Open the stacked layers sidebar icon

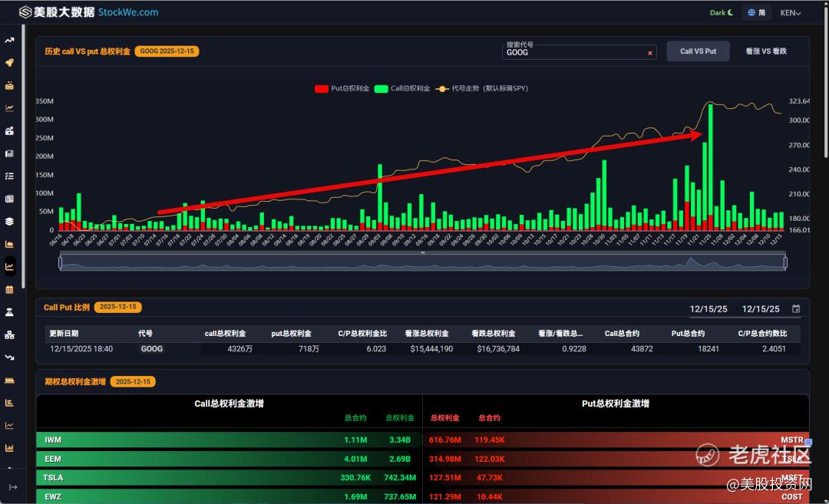click(9, 222)
